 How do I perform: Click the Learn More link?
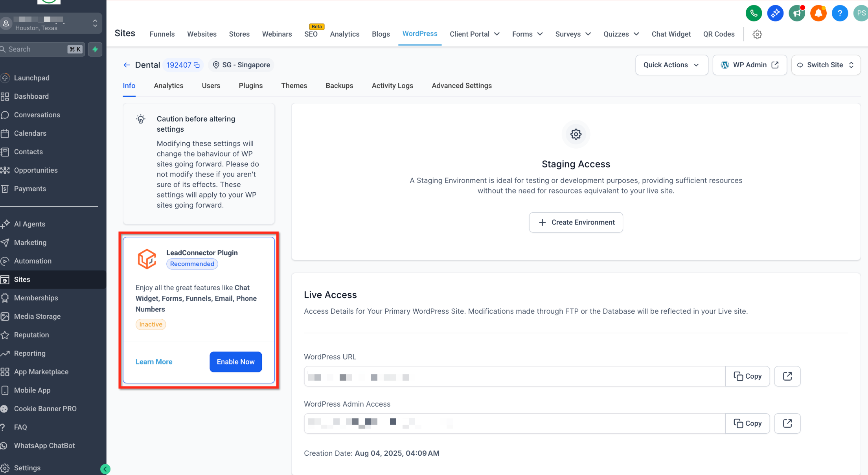(154, 362)
